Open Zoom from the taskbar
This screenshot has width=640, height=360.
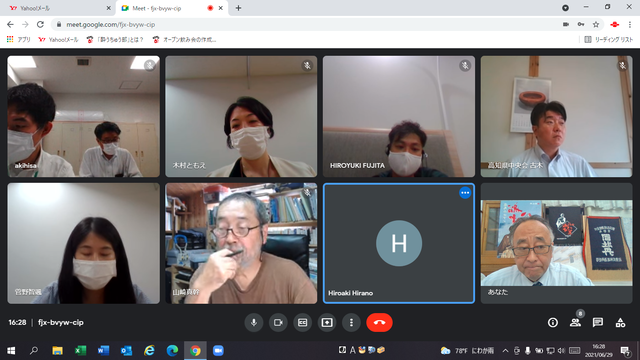click(218, 351)
